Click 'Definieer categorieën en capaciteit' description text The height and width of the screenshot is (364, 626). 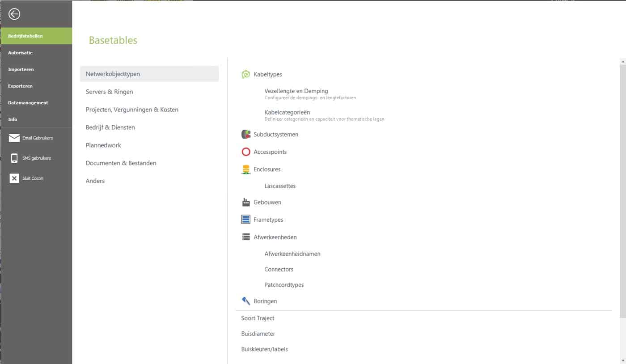324,119
